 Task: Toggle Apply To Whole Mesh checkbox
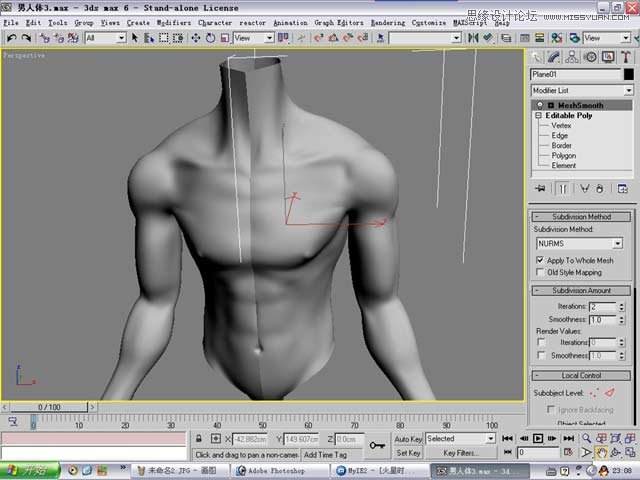pos(541,260)
